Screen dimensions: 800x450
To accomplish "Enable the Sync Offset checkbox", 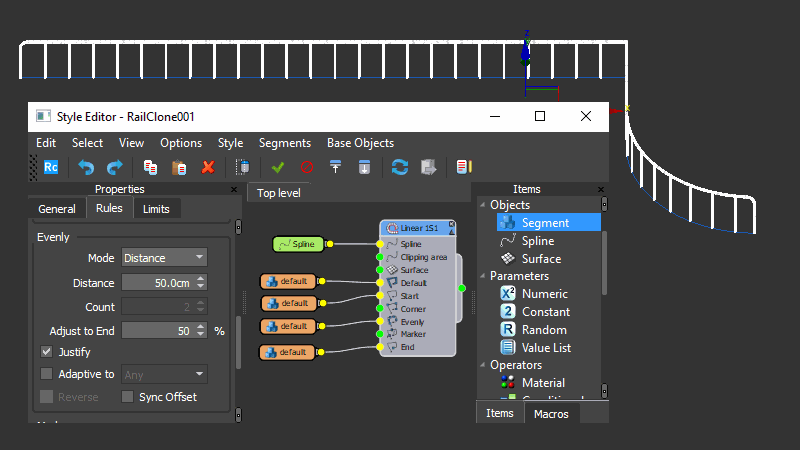I will tap(128, 397).
